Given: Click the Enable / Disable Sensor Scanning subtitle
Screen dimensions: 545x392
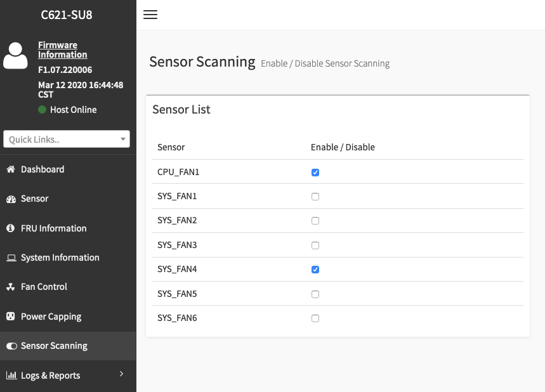Looking at the screenshot, I should tap(325, 63).
